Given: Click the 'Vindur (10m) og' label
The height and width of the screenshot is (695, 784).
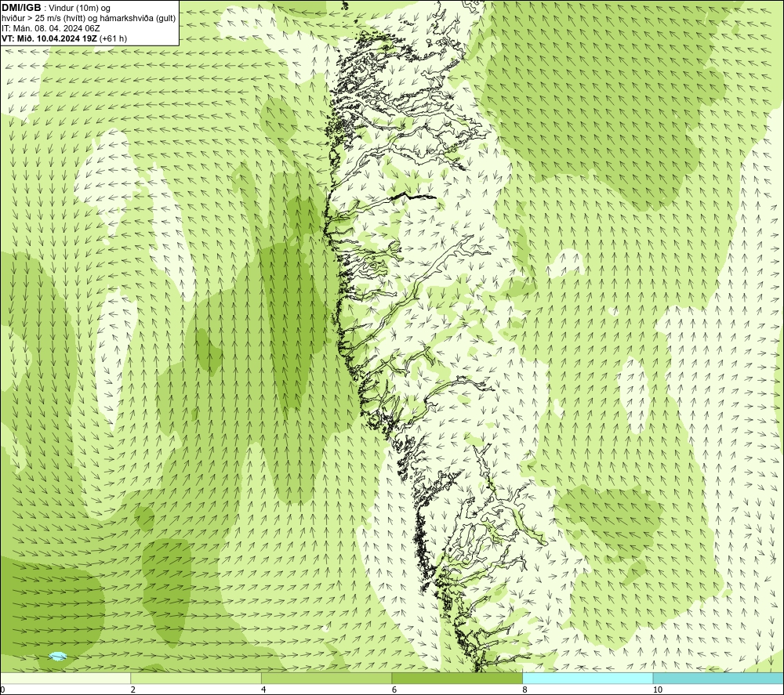Looking at the screenshot, I should pos(80,9).
